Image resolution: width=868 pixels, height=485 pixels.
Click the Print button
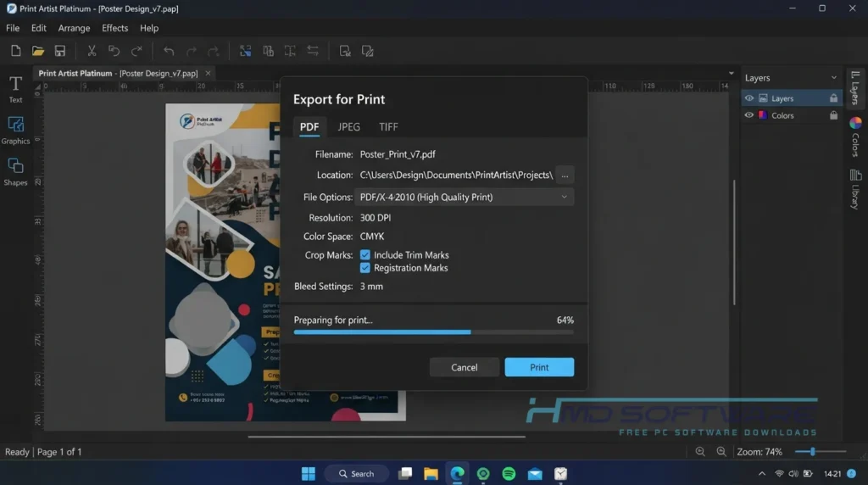tap(539, 367)
